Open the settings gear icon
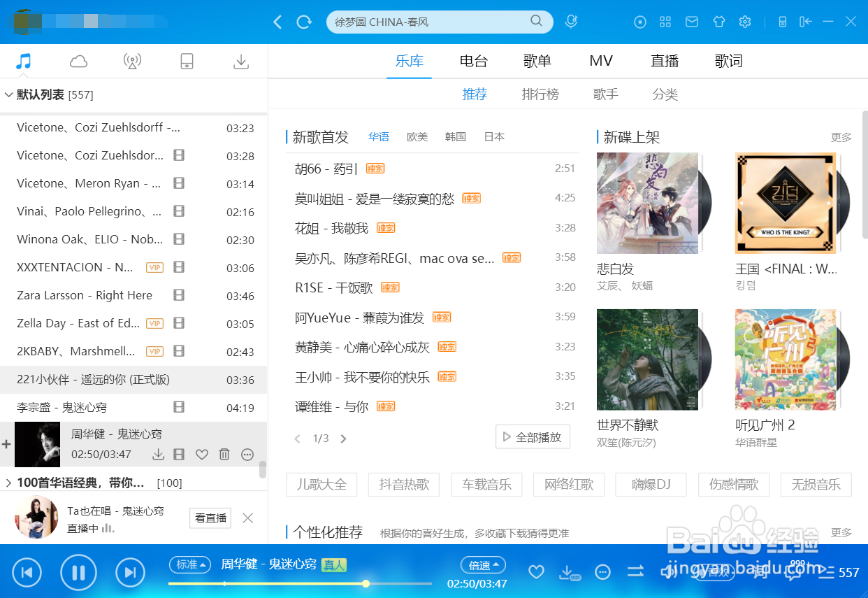The height and width of the screenshot is (598, 868). [745, 22]
